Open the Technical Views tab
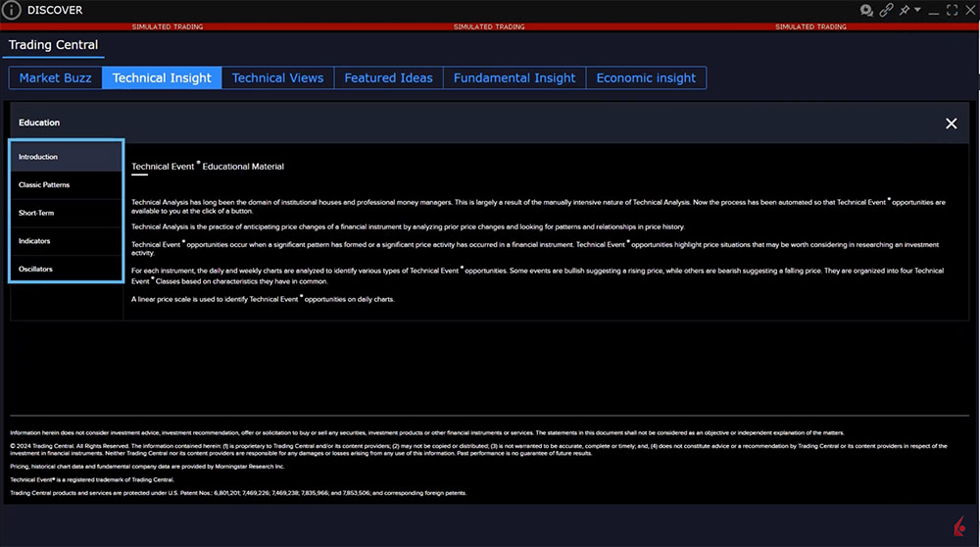This screenshot has width=980, height=547. [277, 78]
